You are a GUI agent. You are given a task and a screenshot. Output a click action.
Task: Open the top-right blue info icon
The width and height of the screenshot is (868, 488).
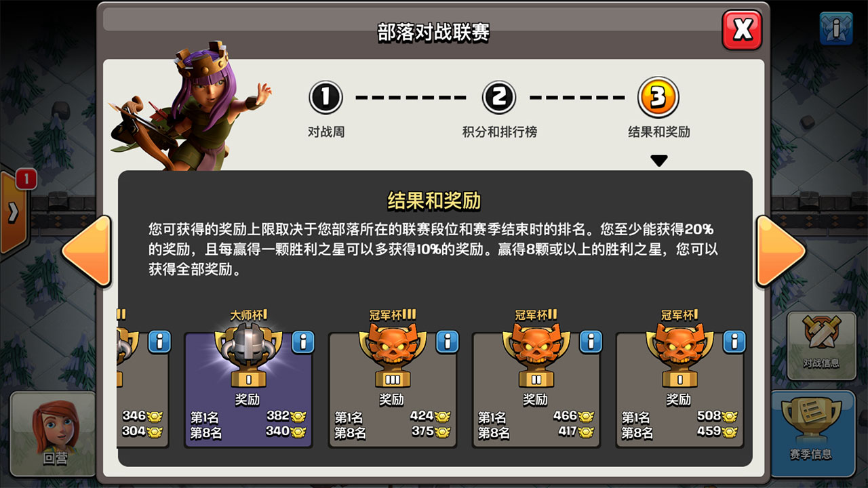coord(836,28)
